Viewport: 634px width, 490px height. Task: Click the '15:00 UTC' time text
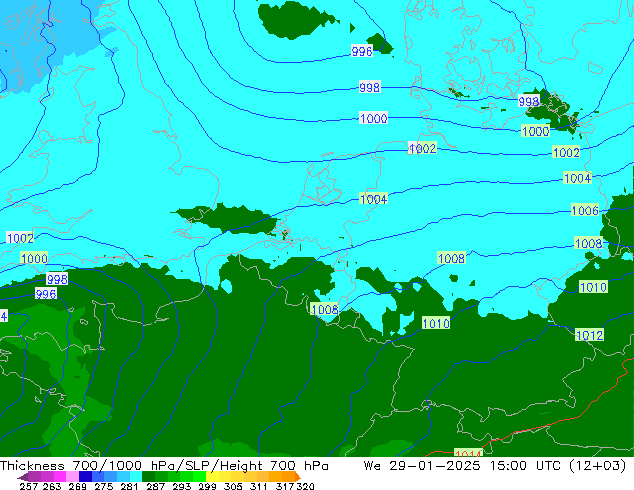(x=525, y=466)
